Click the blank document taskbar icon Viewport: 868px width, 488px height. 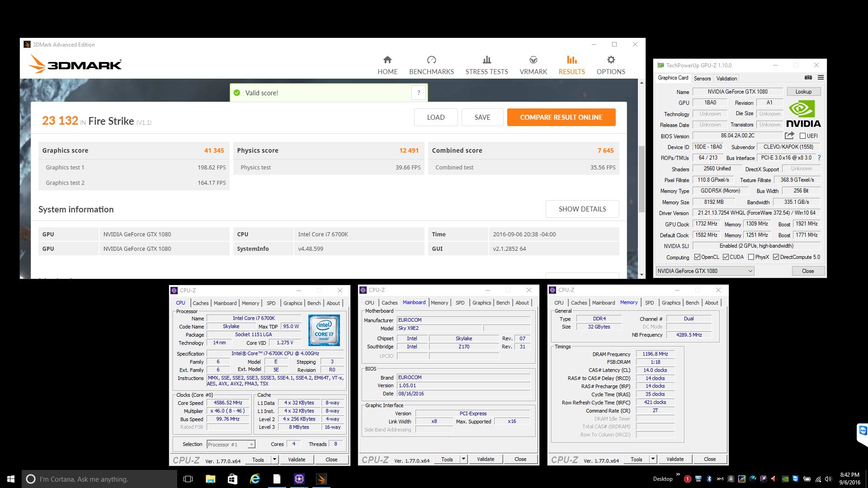(x=277, y=479)
